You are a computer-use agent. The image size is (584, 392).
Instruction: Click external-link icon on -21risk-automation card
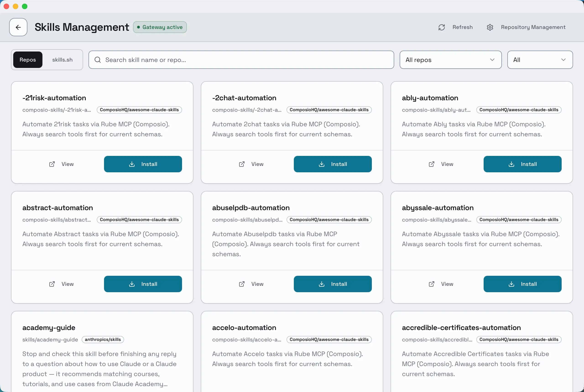(52, 164)
